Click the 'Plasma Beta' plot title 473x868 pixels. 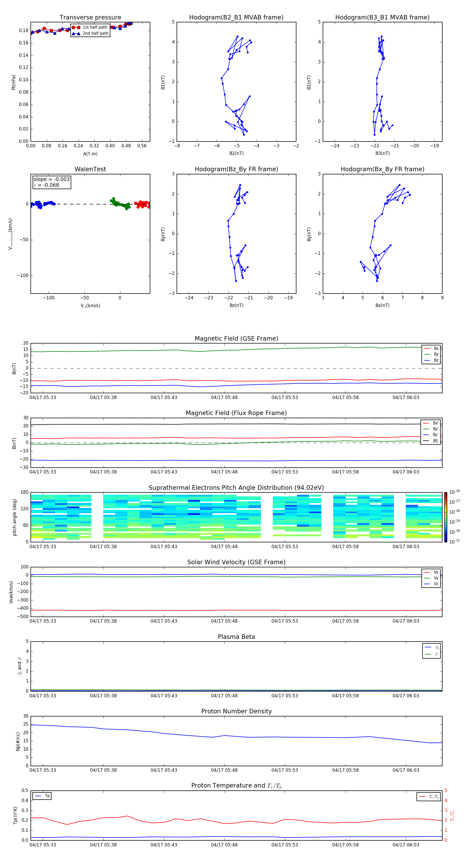(x=236, y=637)
